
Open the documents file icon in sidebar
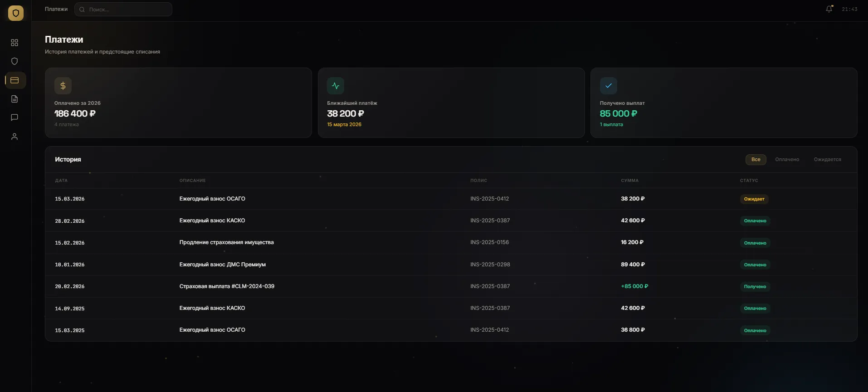click(x=15, y=99)
